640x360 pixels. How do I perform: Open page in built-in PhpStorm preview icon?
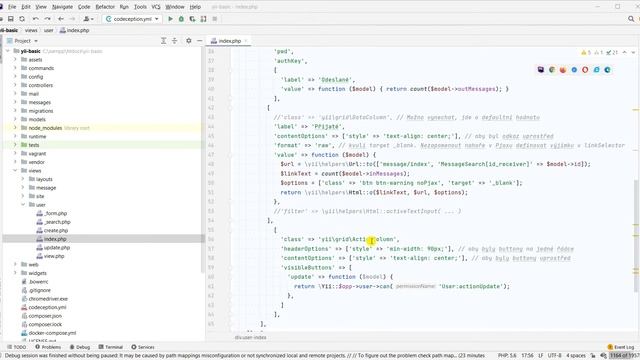click(x=541, y=70)
